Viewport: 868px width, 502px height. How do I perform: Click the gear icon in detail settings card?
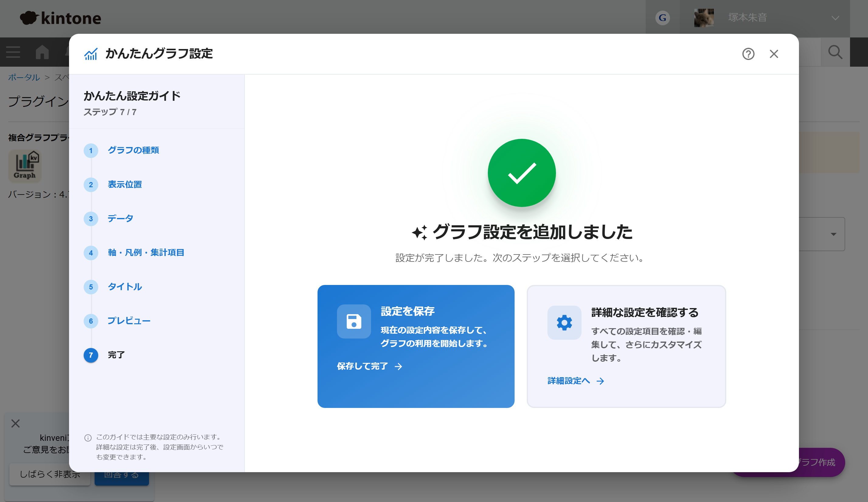[564, 323]
